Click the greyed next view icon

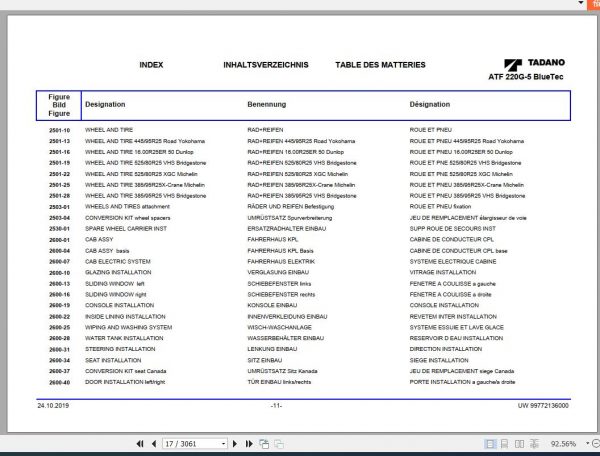pyautogui.click(x=279, y=444)
